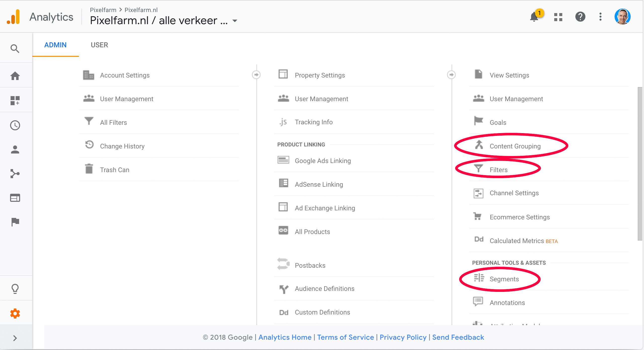Go to Home via the house icon
This screenshot has height=350, width=644.
coord(15,76)
